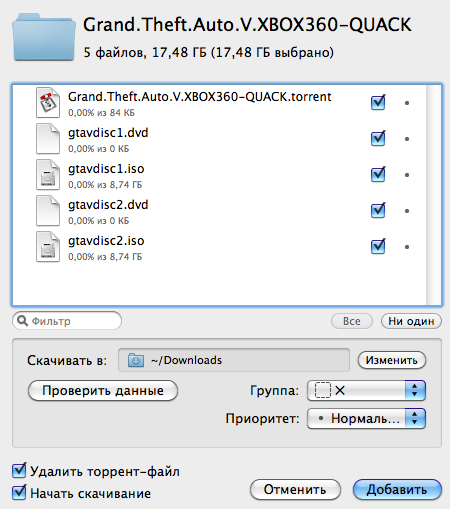Click the 'Ни один' deselect button
The image size is (450, 509).
(411, 321)
